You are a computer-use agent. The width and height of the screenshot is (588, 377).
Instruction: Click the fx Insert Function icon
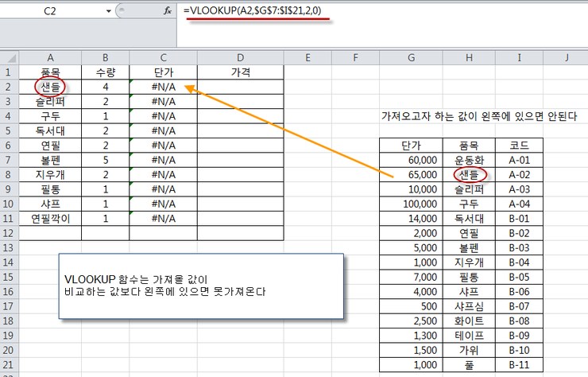tap(168, 12)
